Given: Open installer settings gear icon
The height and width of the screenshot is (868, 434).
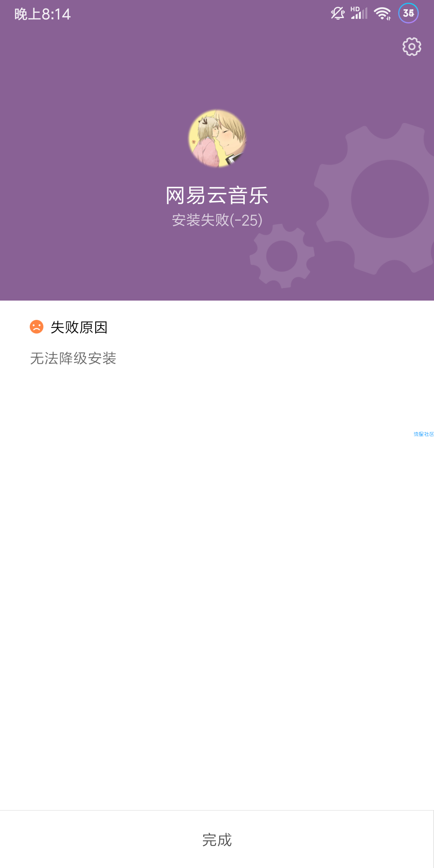Looking at the screenshot, I should tap(411, 47).
